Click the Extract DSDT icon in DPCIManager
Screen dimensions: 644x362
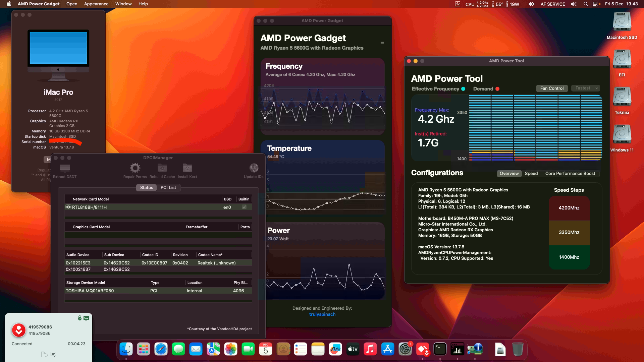(65, 169)
